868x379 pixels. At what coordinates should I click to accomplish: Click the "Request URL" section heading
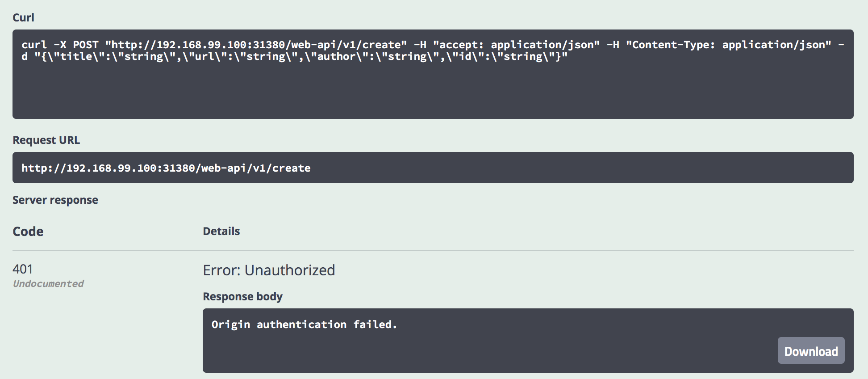coord(46,140)
